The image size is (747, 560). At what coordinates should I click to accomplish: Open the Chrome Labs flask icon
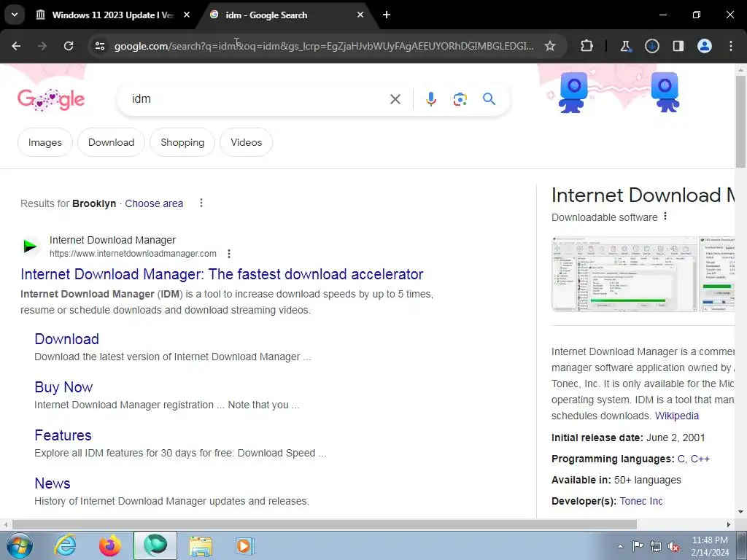625,46
